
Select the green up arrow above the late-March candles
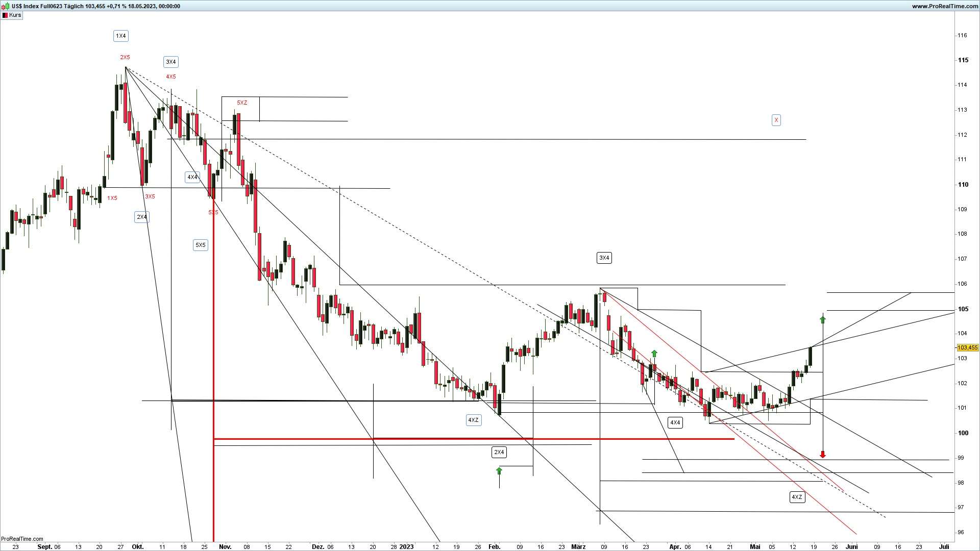[654, 354]
